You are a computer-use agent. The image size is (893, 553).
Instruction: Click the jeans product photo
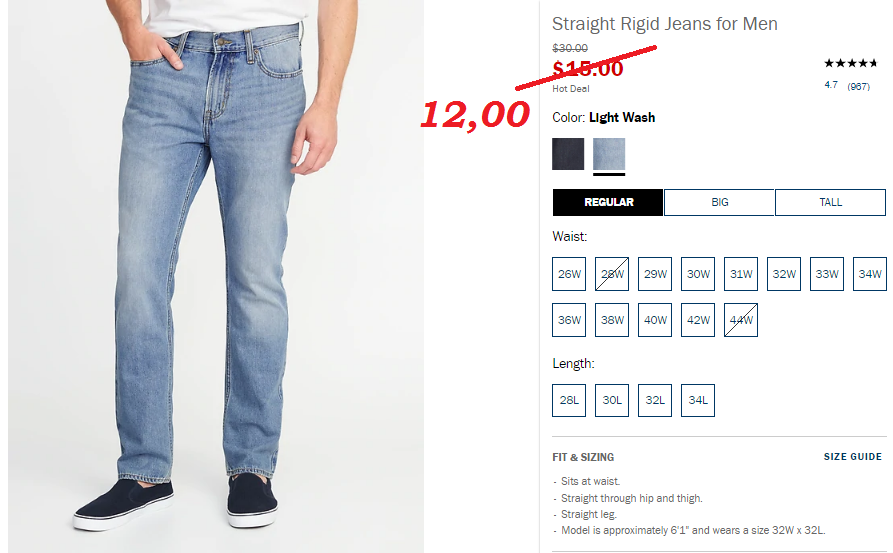point(216,276)
